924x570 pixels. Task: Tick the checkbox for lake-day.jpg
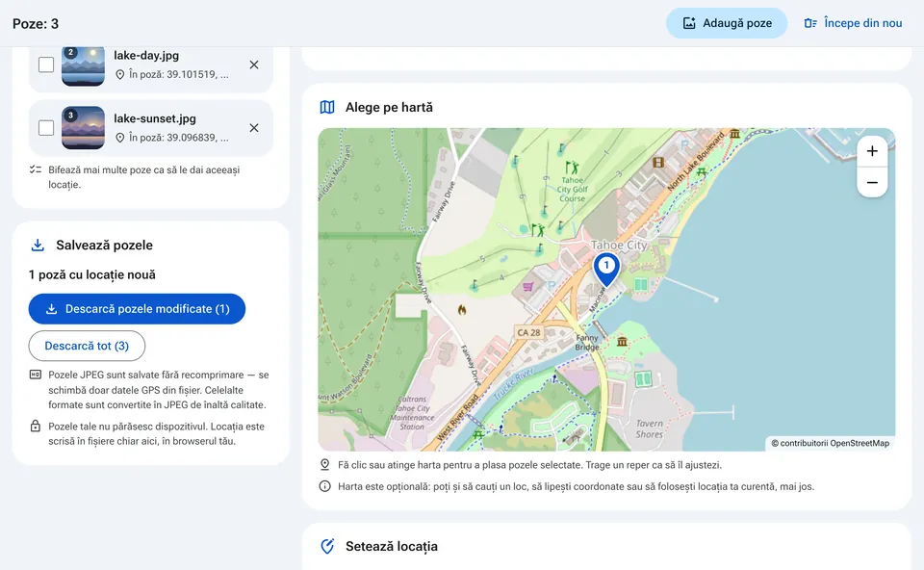point(46,65)
